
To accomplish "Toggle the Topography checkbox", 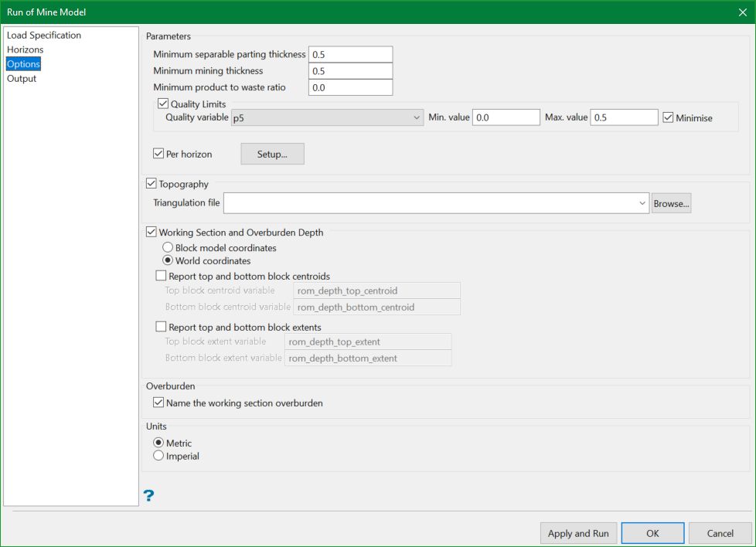I will point(152,184).
